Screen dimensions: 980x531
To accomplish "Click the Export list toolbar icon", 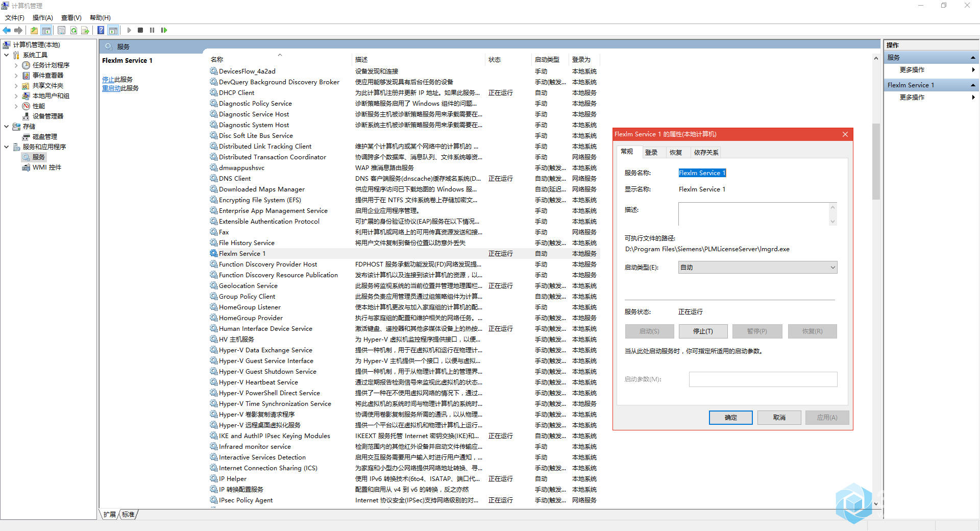I will (x=85, y=30).
